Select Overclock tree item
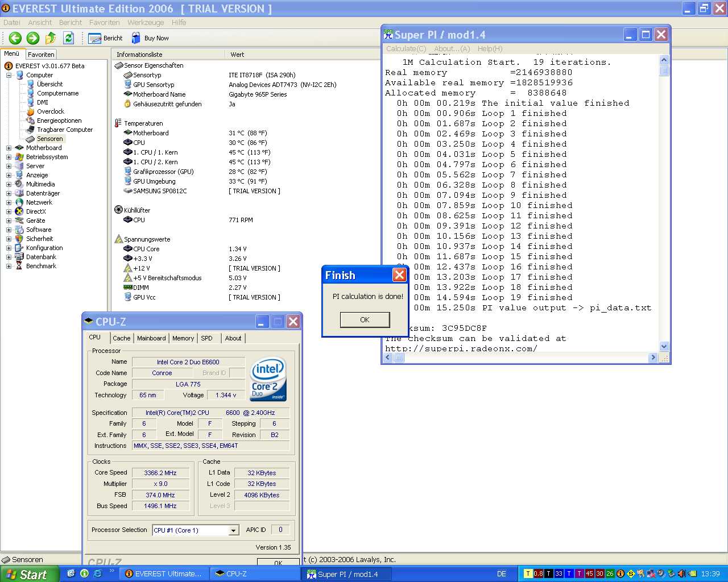 click(x=51, y=111)
